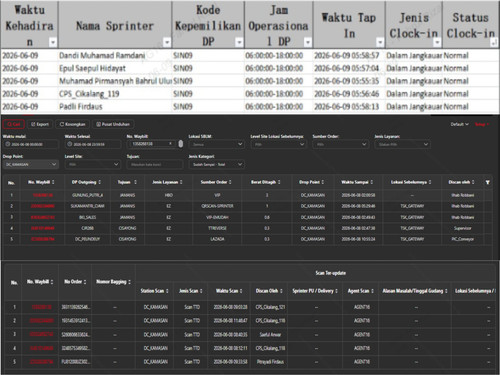Expand the Level Site dropdown

(93, 164)
